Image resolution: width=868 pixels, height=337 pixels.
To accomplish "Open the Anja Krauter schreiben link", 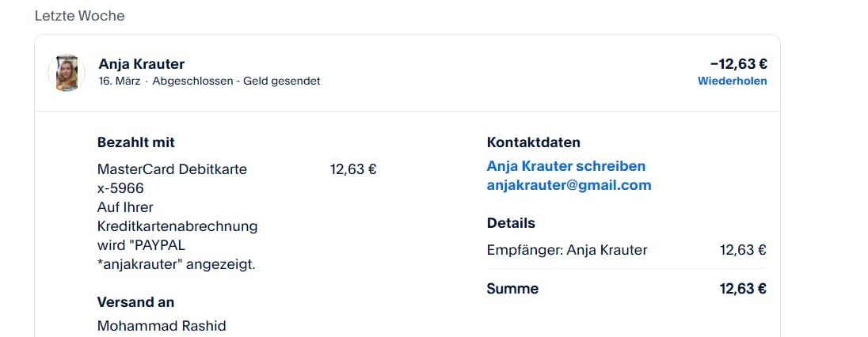I will pyautogui.click(x=565, y=166).
